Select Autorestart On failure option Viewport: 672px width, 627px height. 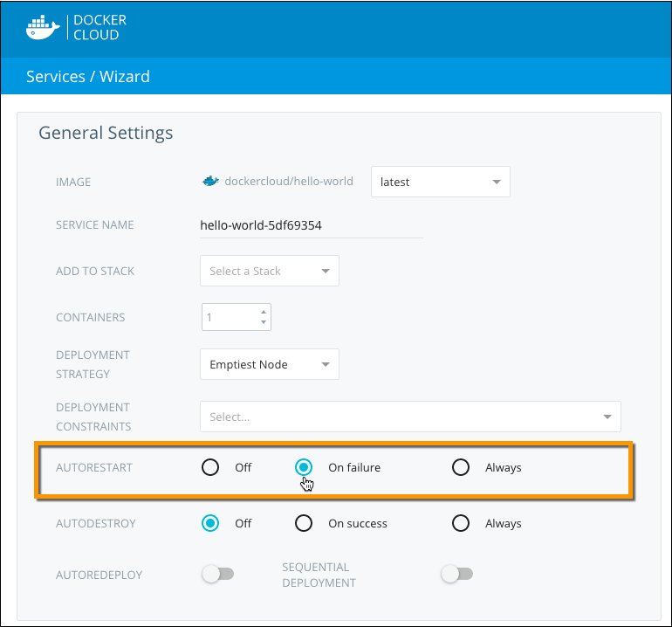[x=304, y=467]
